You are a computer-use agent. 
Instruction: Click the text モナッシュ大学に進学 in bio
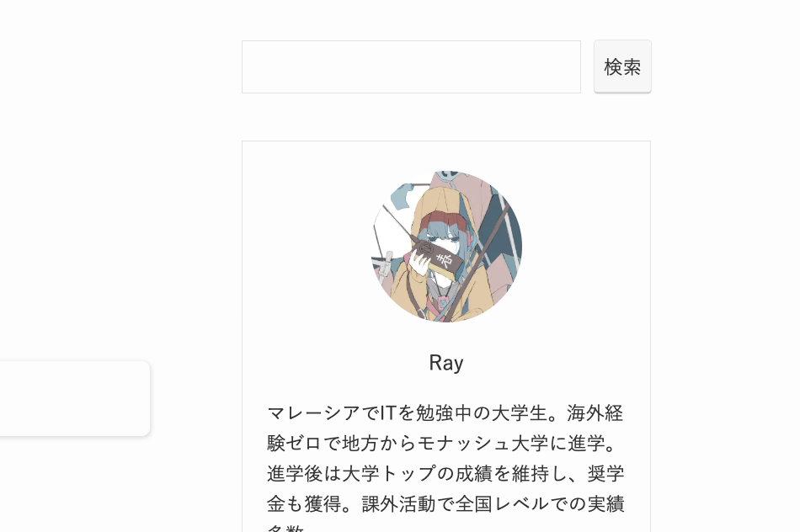tap(509, 444)
